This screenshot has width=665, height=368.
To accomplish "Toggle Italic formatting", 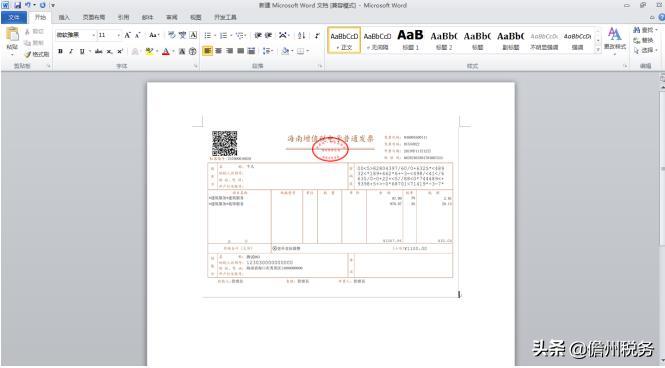I will [71, 51].
